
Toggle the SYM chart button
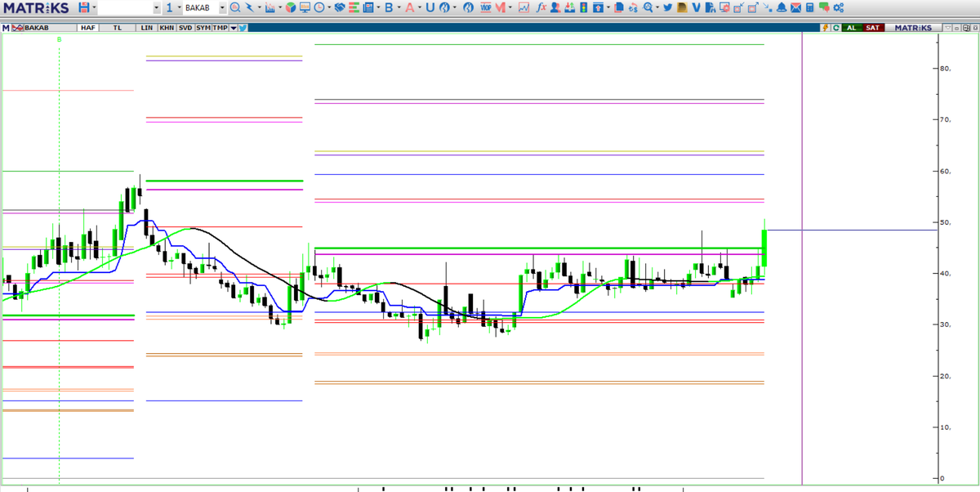[x=203, y=28]
